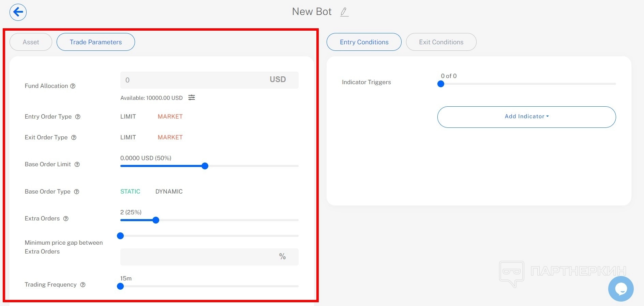Click the Base Order Limit help icon

click(77, 165)
